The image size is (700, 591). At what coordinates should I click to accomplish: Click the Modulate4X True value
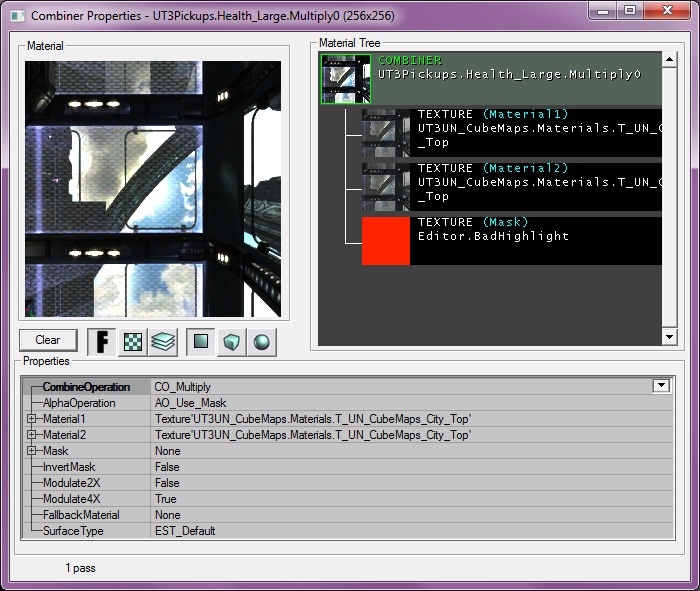pyautogui.click(x=166, y=499)
